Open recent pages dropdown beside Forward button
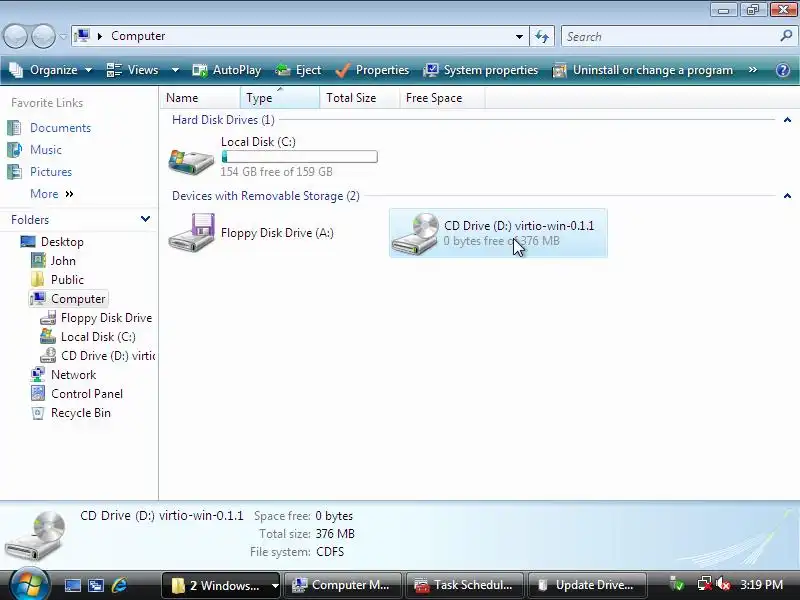 pos(63,37)
